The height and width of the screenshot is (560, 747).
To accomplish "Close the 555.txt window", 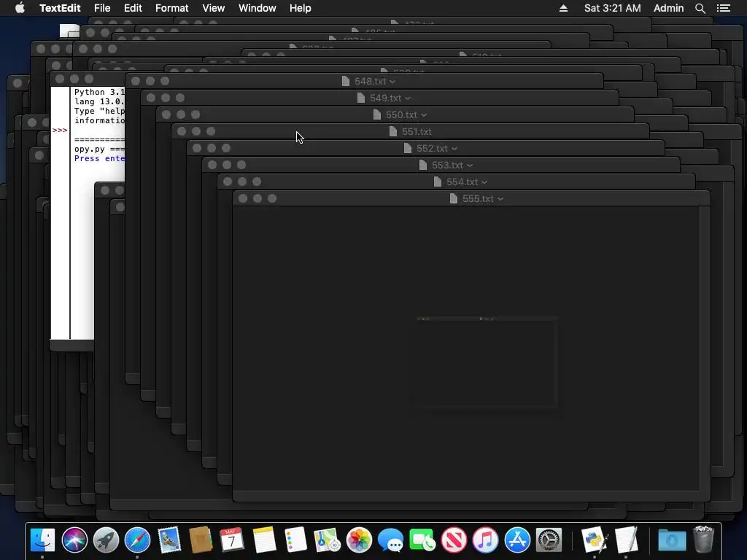I will tap(243, 198).
